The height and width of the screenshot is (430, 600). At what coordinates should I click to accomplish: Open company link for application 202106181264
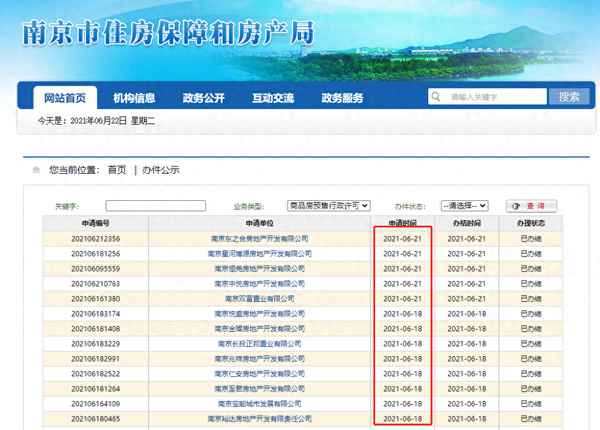[259, 389]
